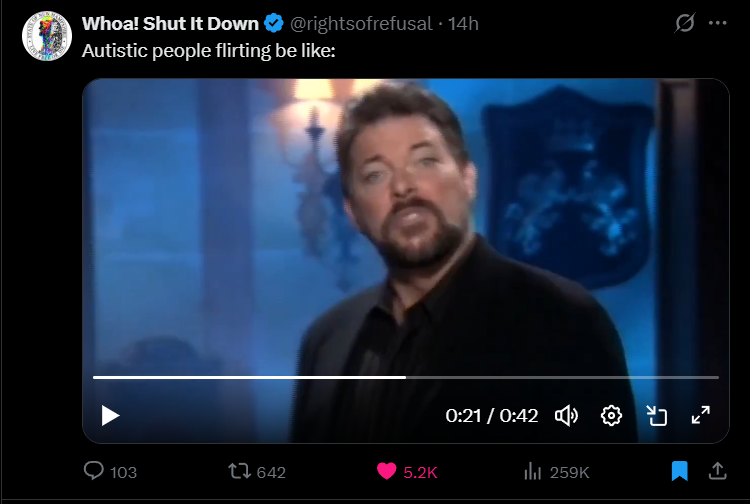750x504 pixels.
Task: Enter fullscreen video mode
Action: 701,415
